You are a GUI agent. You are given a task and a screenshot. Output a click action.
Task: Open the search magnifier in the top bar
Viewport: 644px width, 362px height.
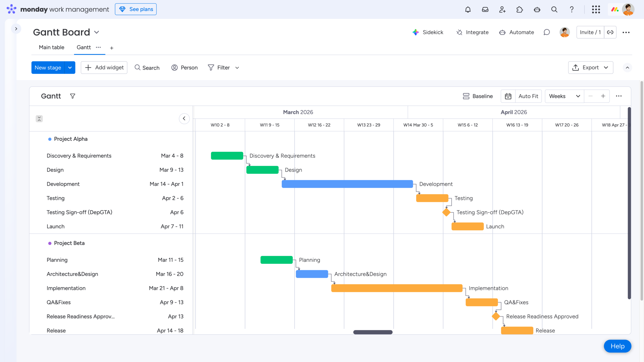554,9
